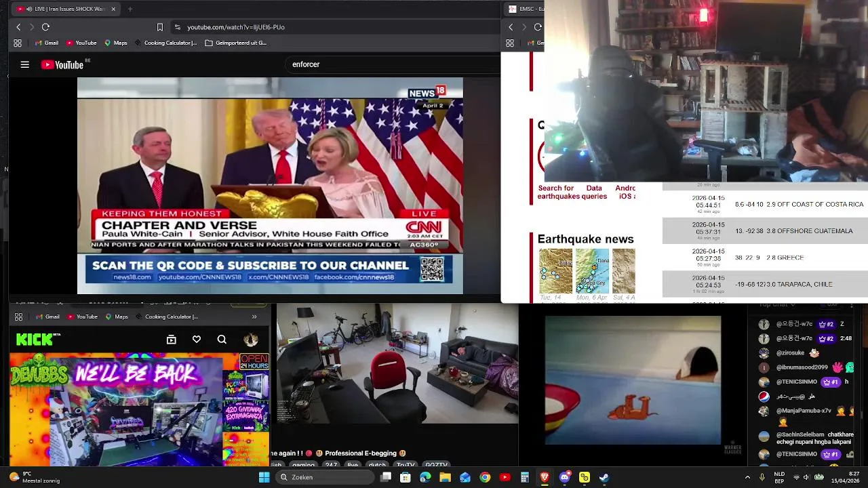
Task: Open site settings icon beside youtube.com URL
Action: [x=178, y=27]
